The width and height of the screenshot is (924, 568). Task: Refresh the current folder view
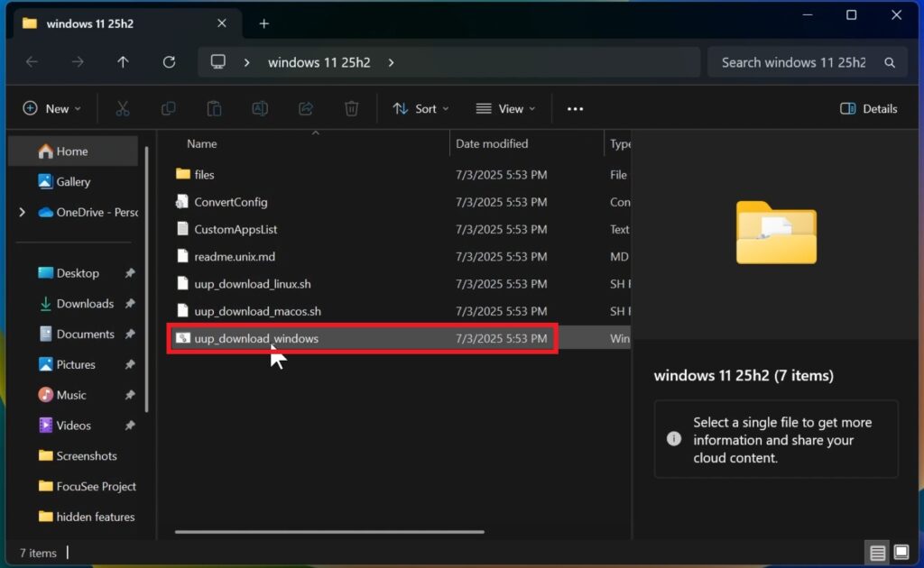[x=169, y=62]
